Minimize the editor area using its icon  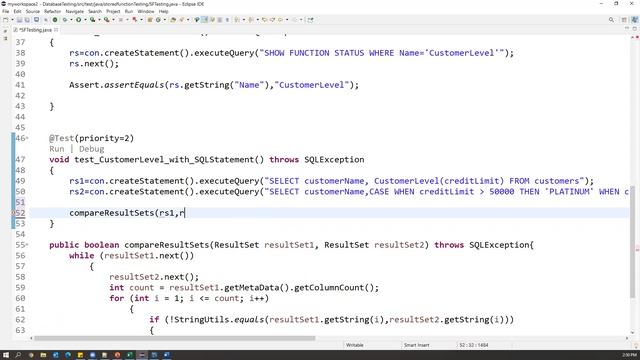coord(627,29)
